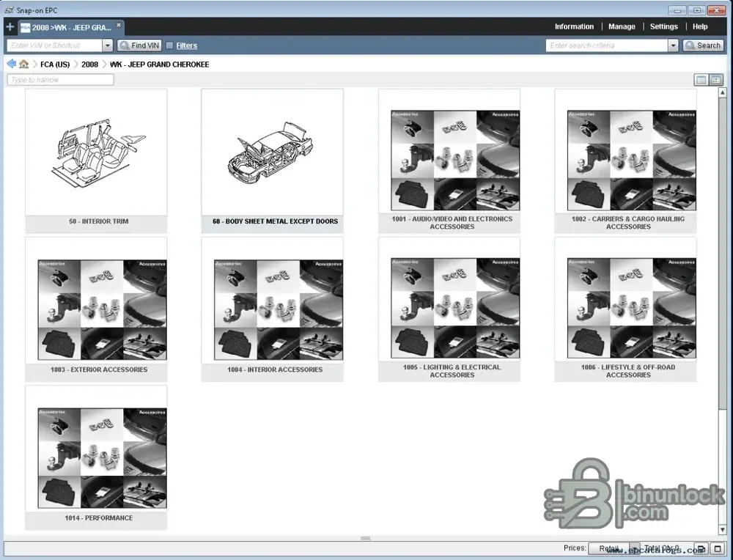
Task: Open the Prices Retail dropdown
Action: 614,548
